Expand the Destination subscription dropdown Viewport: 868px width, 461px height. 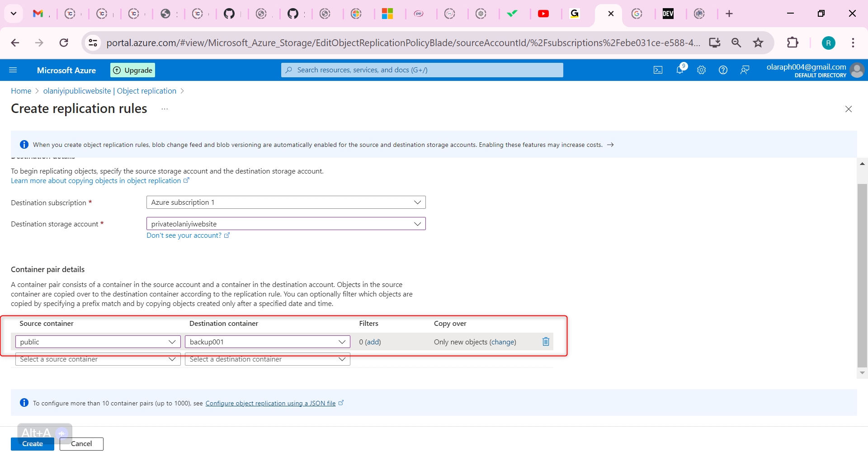[286, 202]
